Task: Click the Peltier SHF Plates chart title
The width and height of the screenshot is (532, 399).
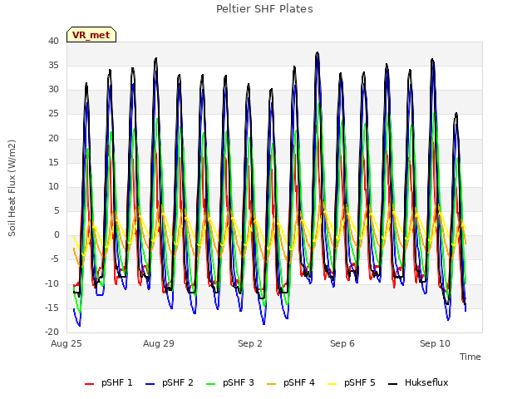Action: pos(264,9)
